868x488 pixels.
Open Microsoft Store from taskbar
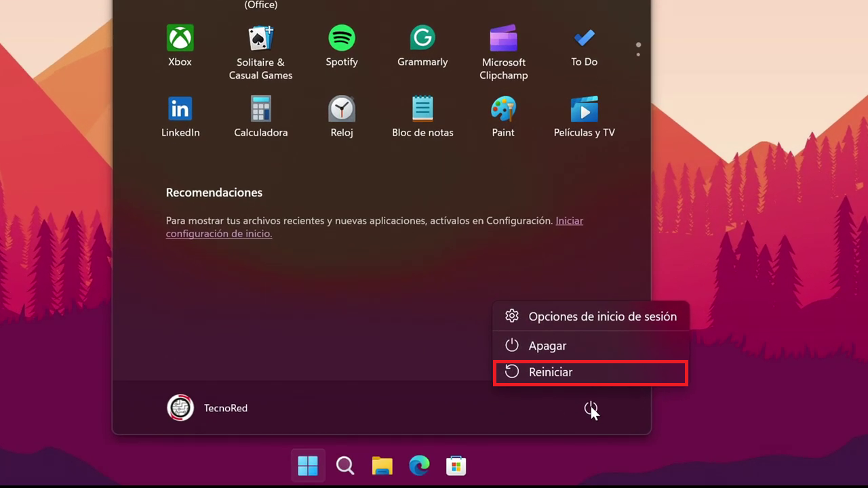(x=456, y=466)
